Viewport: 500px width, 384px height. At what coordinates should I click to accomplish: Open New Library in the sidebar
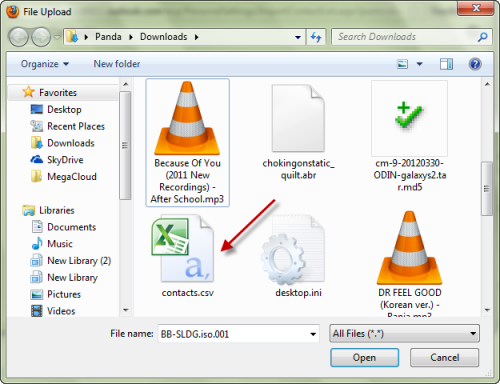coord(72,277)
